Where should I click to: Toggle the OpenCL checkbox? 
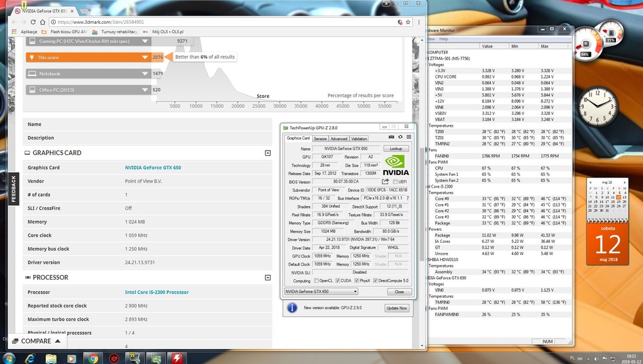(316, 281)
